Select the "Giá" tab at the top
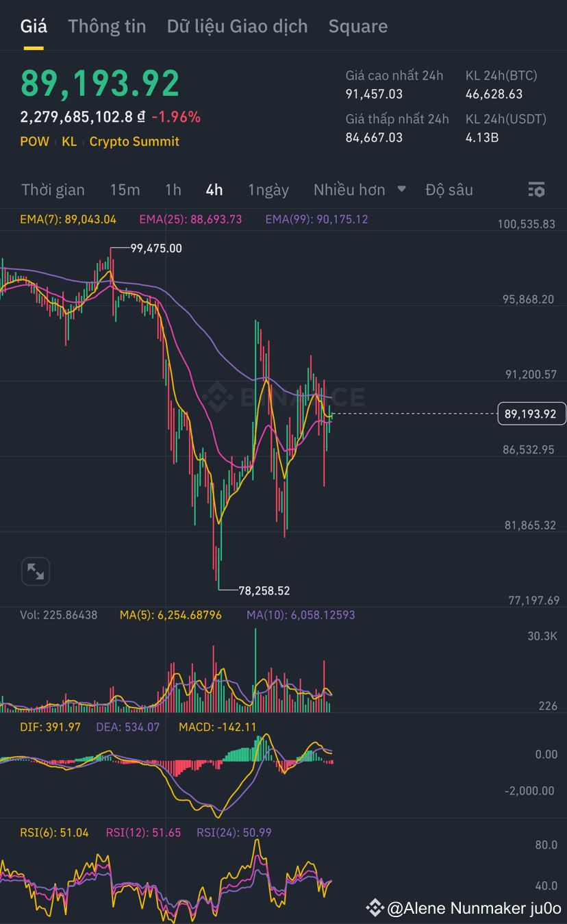567x924 pixels. [34, 26]
